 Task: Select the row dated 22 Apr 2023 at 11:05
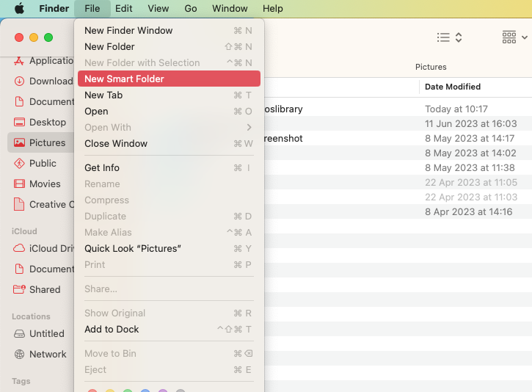(x=398, y=182)
